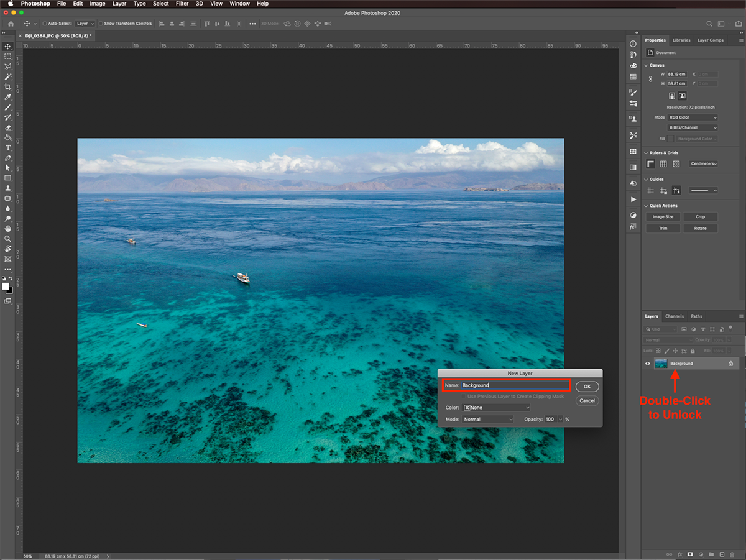Pick the Eyedropper tool
The image size is (746, 560).
[x=8, y=98]
